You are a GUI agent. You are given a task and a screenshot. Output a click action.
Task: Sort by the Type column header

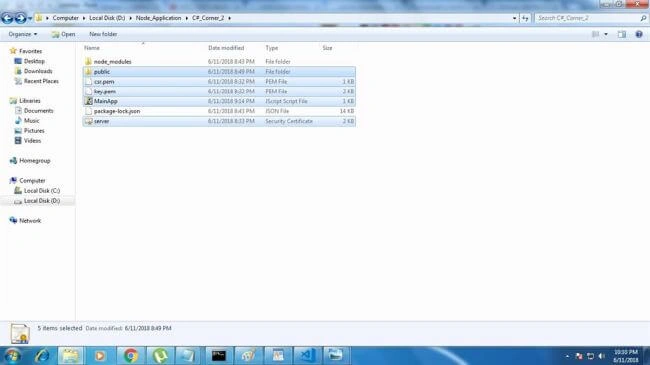point(272,48)
